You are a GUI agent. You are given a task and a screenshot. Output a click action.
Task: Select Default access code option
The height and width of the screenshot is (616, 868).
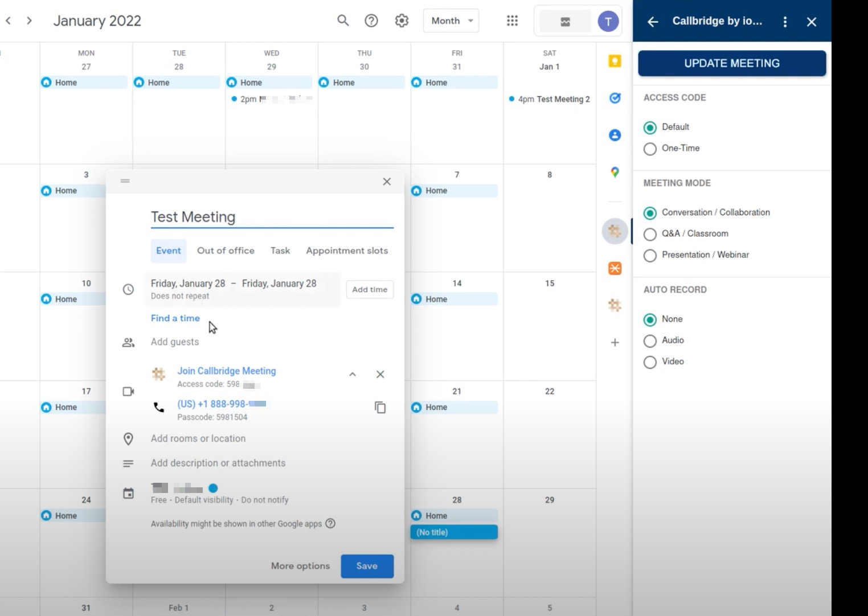(650, 128)
